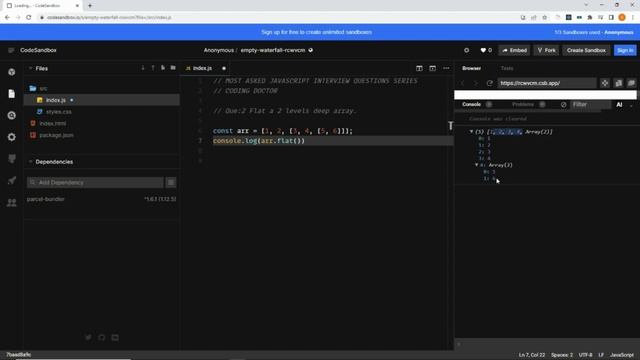Open the Live collaboration people icon
Screen dimensions: 640x360
click(x=11, y=202)
